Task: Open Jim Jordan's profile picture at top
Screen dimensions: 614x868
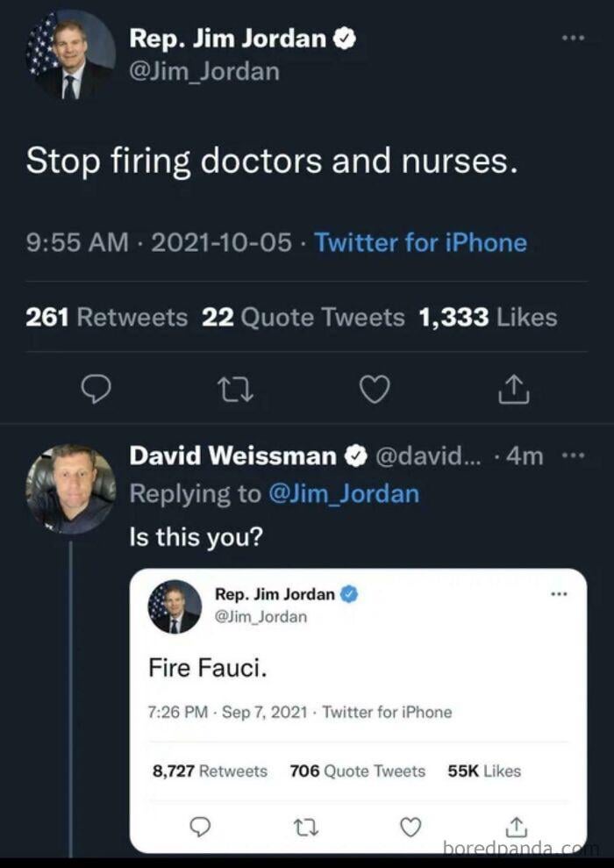Action: tap(70, 54)
